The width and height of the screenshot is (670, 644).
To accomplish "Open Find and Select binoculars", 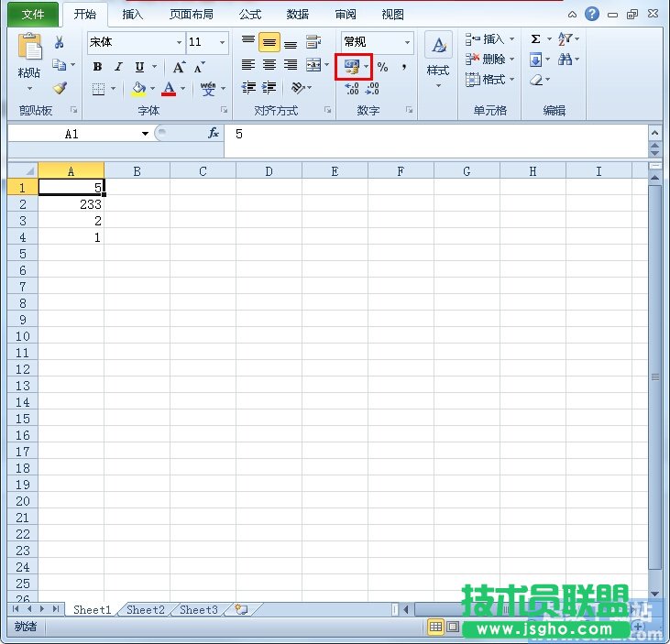I will (566, 59).
